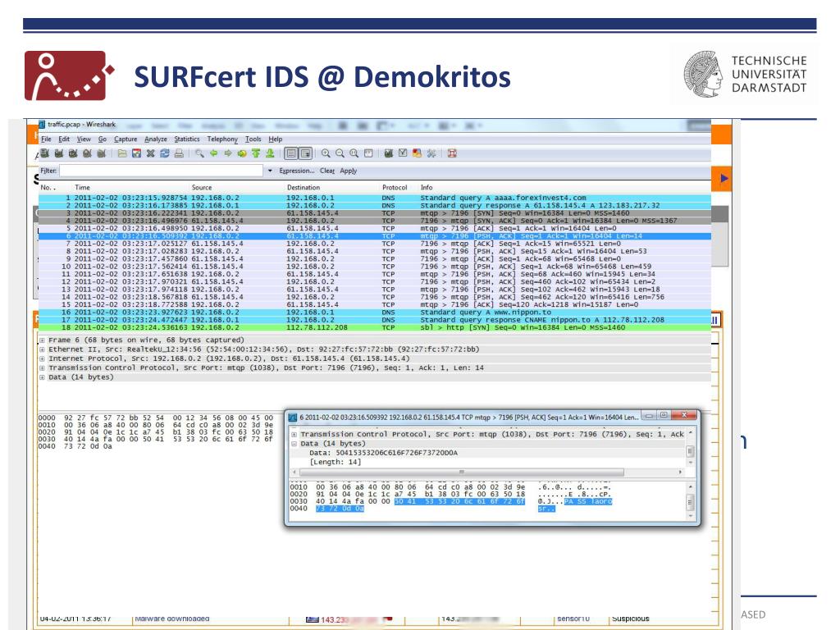Toggle auto scroll in live capture
This screenshot has height=630, width=840.
click(x=305, y=153)
